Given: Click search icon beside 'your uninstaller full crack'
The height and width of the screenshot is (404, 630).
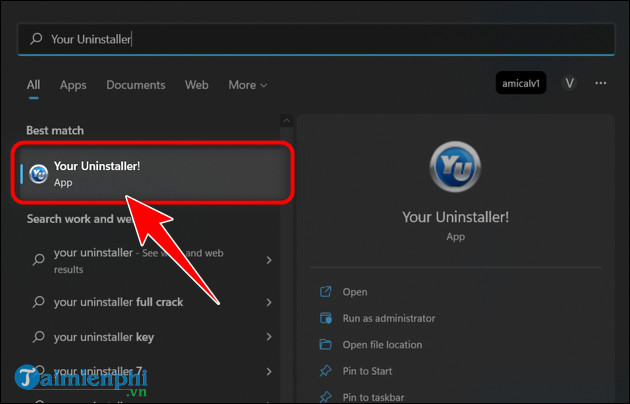Looking at the screenshot, I should [39, 302].
